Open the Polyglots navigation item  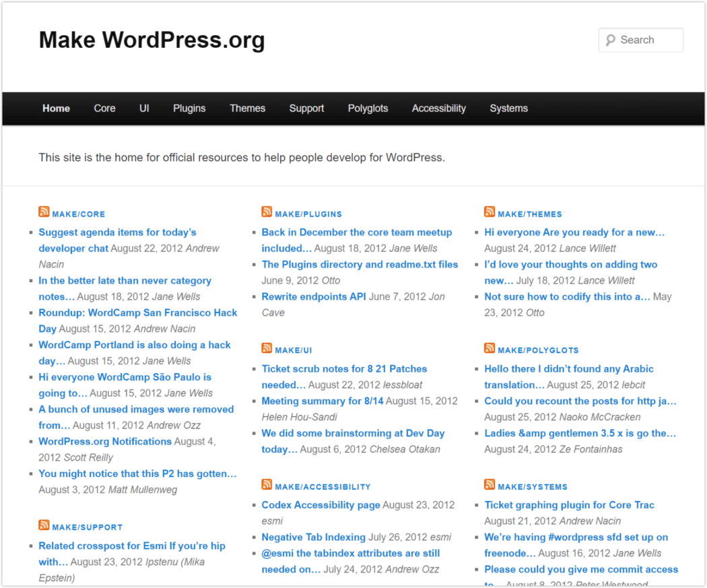click(368, 108)
